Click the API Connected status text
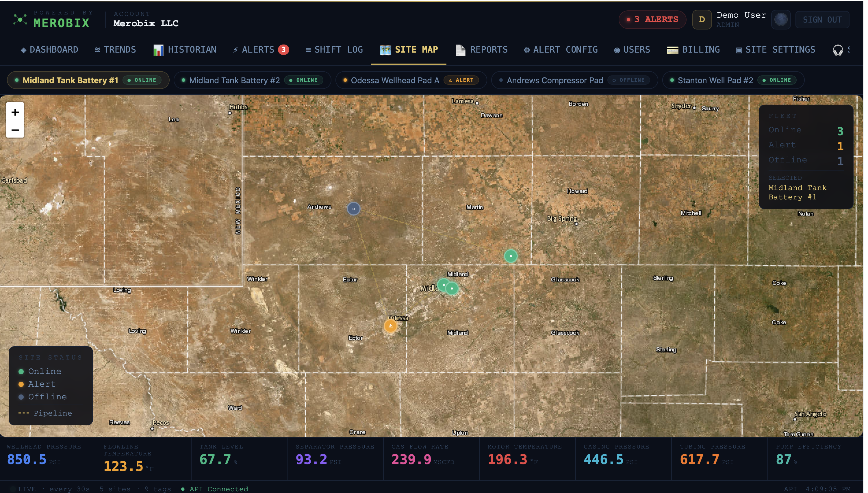 (x=218, y=489)
